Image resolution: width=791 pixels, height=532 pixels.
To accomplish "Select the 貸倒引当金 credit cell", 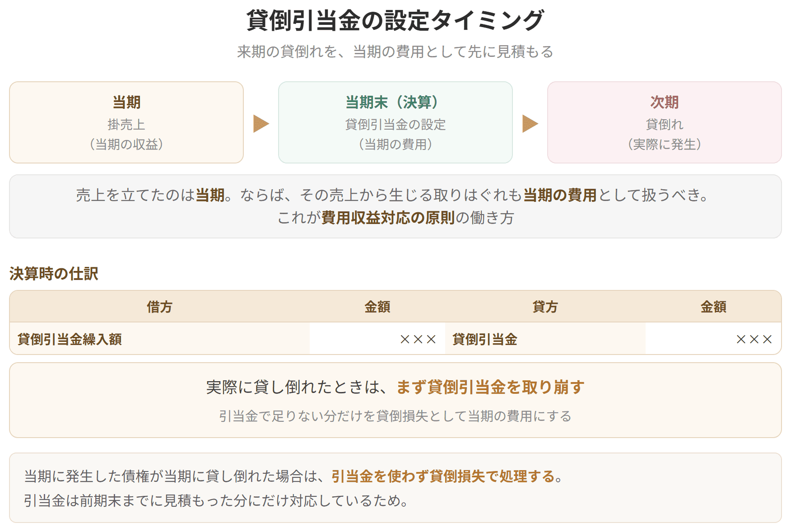I will [545, 339].
